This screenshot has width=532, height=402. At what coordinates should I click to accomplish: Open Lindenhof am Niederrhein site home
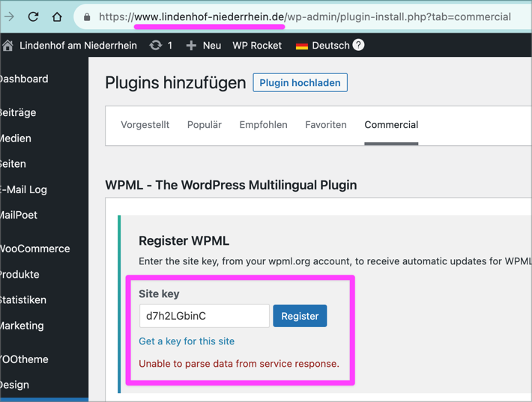70,46
